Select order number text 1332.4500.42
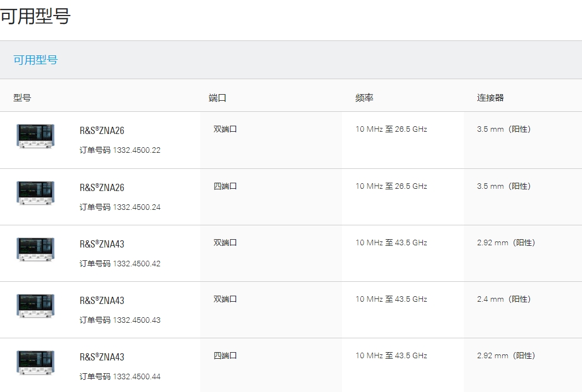The image size is (582, 392). (136, 264)
